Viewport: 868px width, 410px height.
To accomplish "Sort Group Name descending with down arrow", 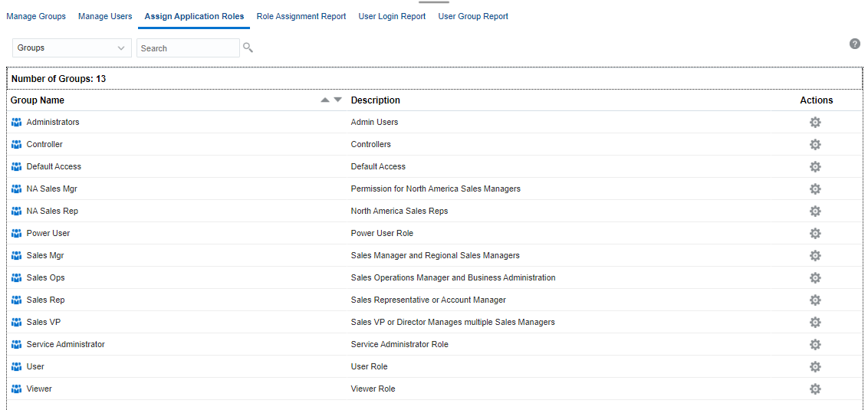I will click(x=337, y=100).
